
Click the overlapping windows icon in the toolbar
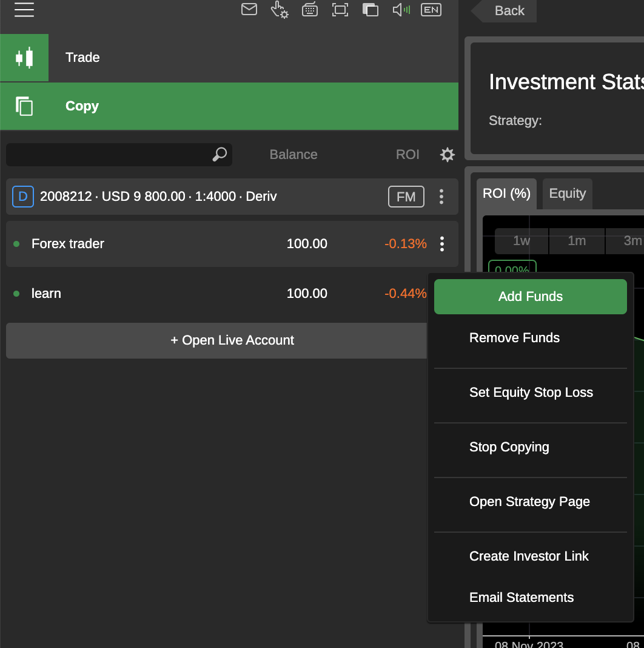(x=371, y=10)
